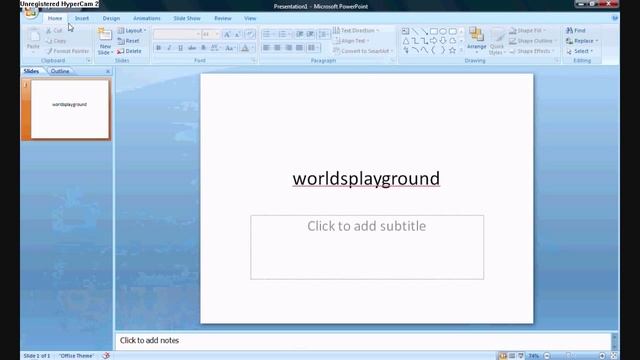Select the Rectangle shape
The height and width of the screenshot is (360, 640).
click(434, 31)
